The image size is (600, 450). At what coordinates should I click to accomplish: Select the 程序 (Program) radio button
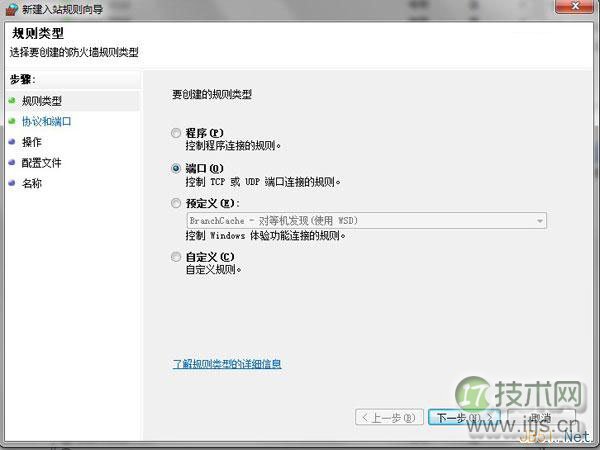pos(177,132)
